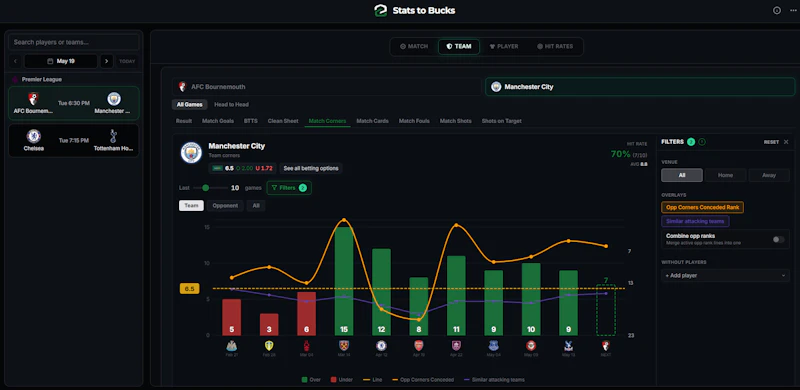The width and height of the screenshot is (800, 390).
Task: Toggle the Combine opp ranks switch
Action: (x=778, y=239)
